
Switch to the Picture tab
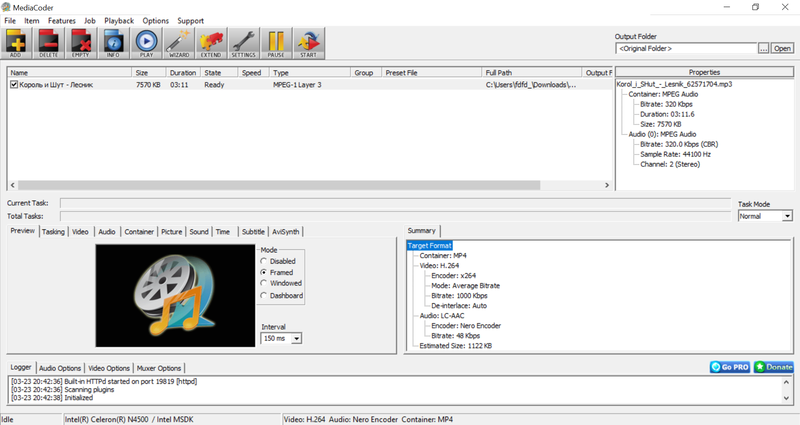coord(171,232)
